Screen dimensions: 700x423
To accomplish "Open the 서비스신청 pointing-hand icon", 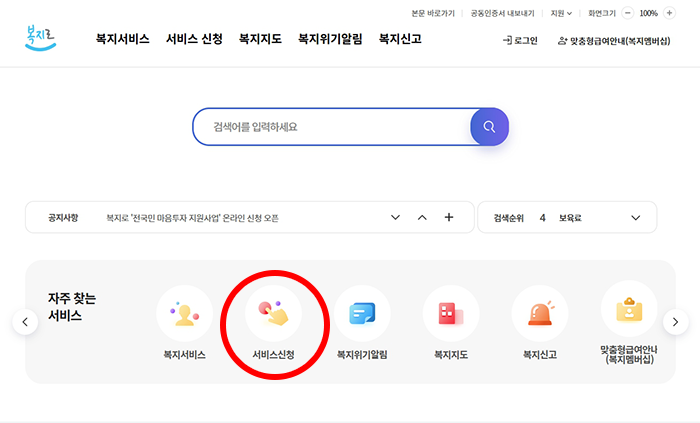I will click(273, 313).
